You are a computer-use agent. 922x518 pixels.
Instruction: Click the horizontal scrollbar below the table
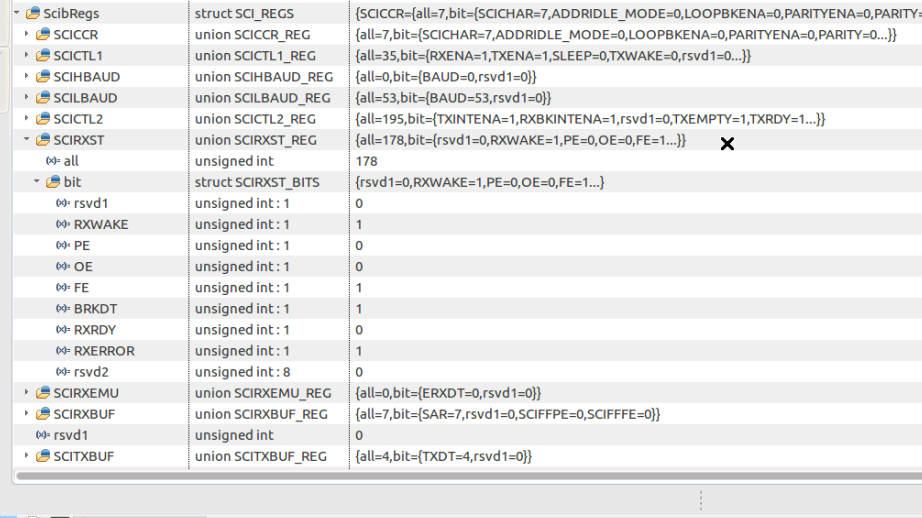[469, 476]
